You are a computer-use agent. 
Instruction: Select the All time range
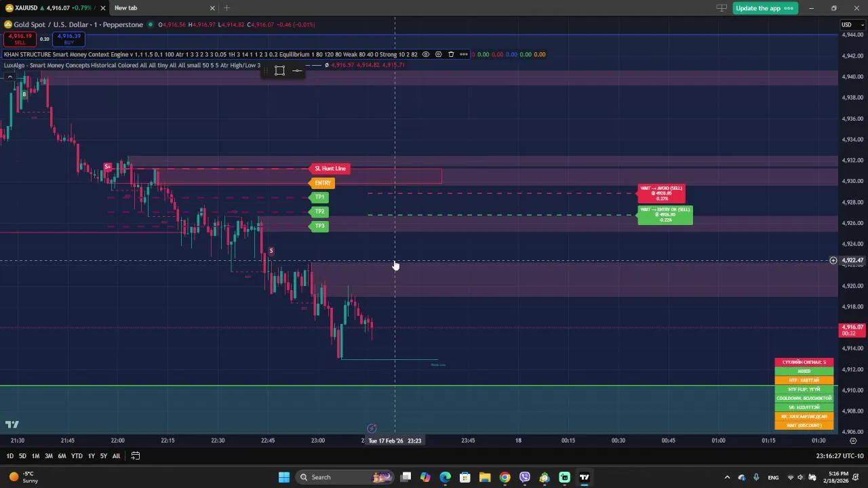[x=116, y=456]
